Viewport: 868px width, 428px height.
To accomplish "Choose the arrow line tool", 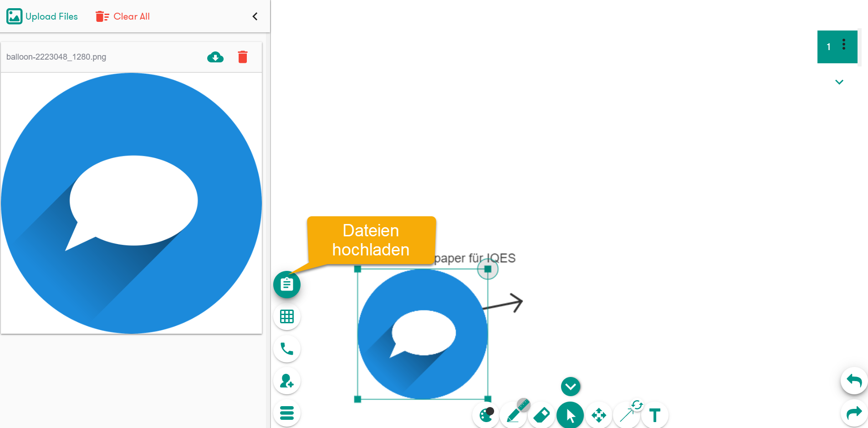I will (x=627, y=415).
